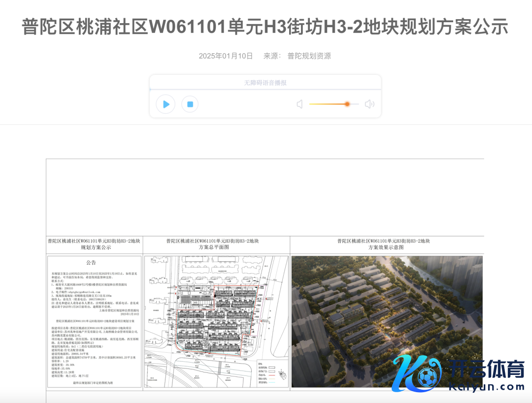The width and height of the screenshot is (532, 403).
Task: Open the 公告 announcement text panel
Action: coord(94,320)
